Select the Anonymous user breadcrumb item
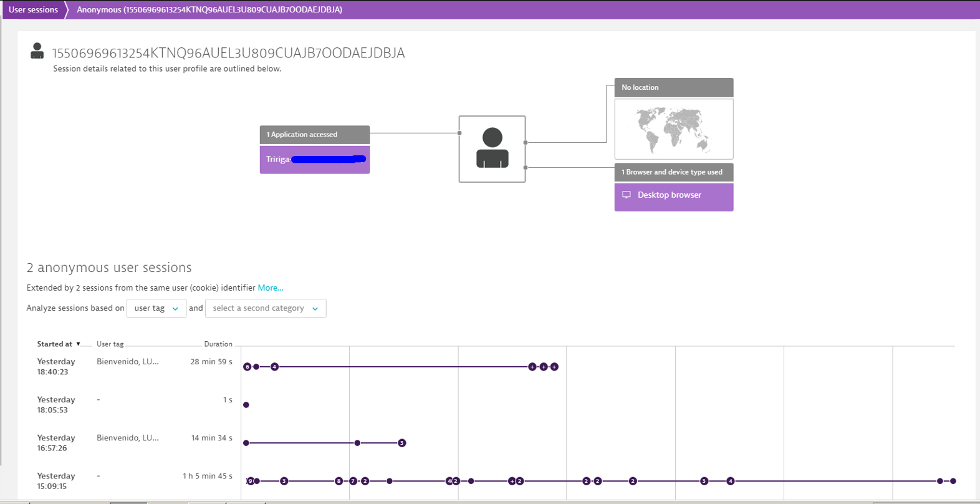 point(209,9)
